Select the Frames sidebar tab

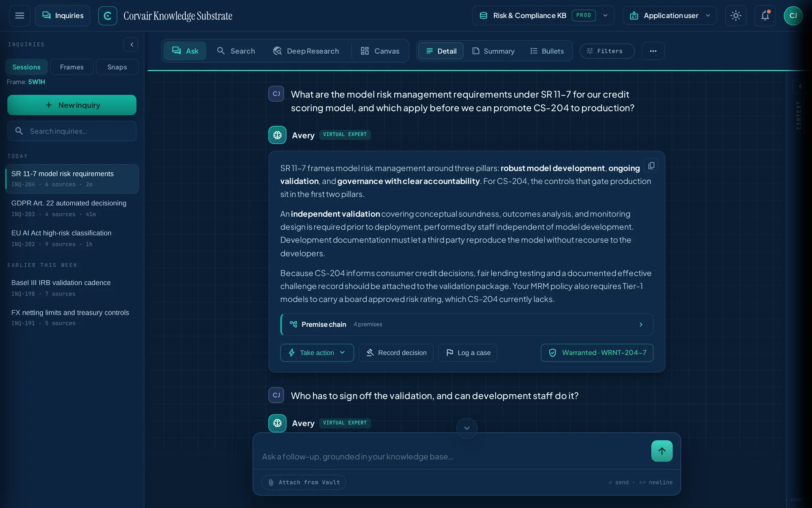click(x=71, y=67)
